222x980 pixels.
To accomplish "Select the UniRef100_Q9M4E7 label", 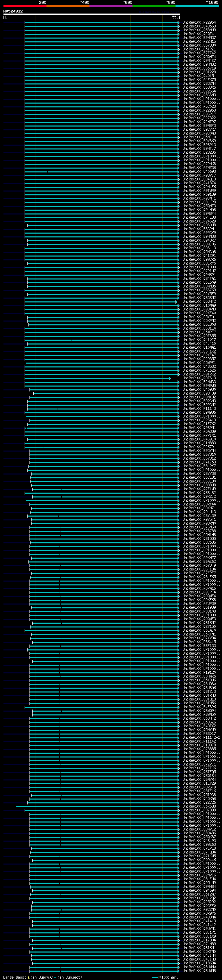I will pos(199,60).
